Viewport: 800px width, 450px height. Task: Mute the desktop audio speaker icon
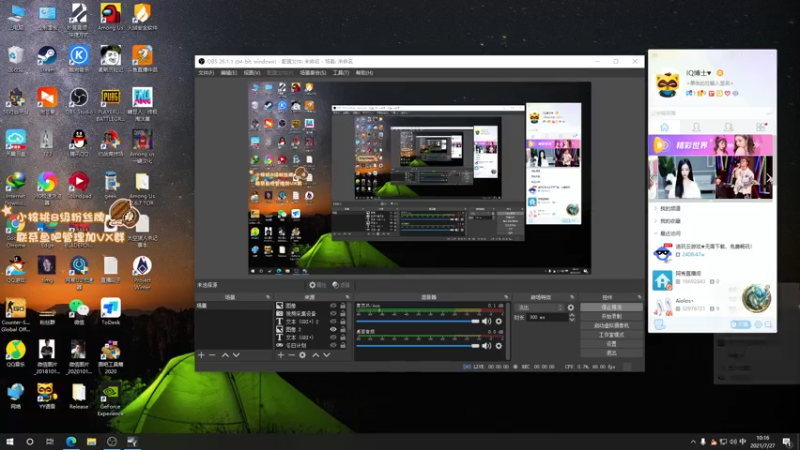(486, 345)
